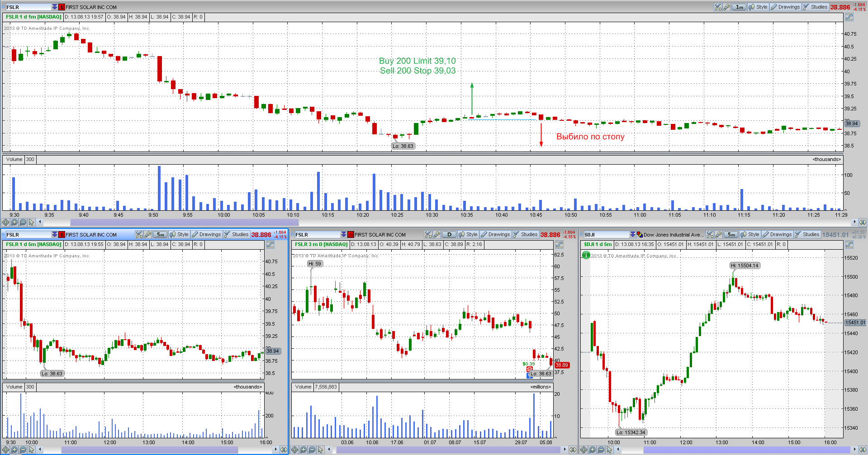
Task: Open Studies menu in $DJI chart
Action: 807,234
